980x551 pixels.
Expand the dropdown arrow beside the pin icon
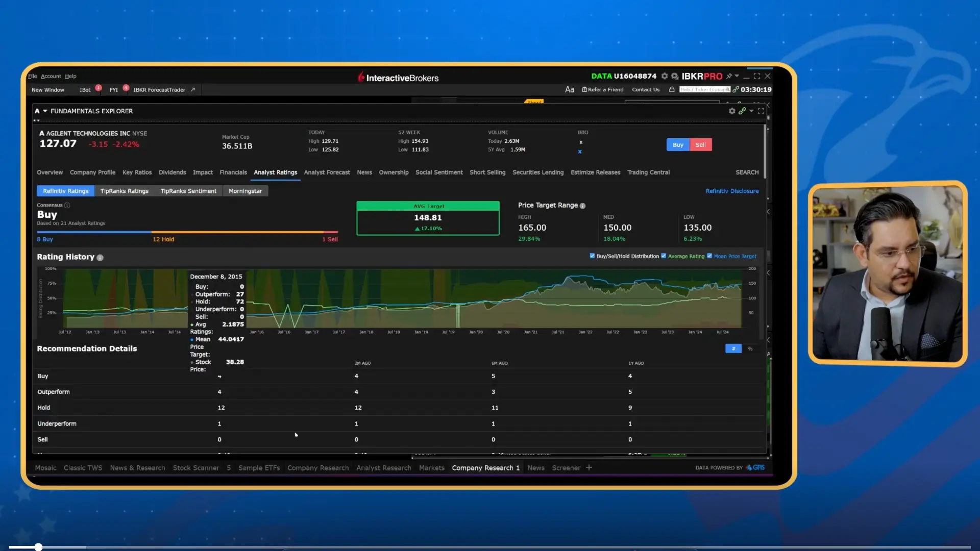(x=737, y=76)
